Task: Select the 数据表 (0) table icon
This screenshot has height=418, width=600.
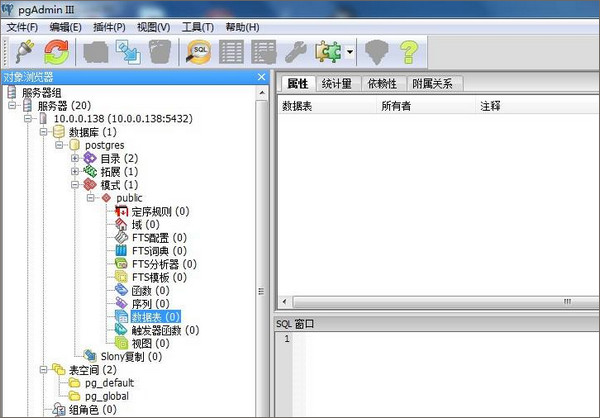Action: pyautogui.click(x=122, y=317)
